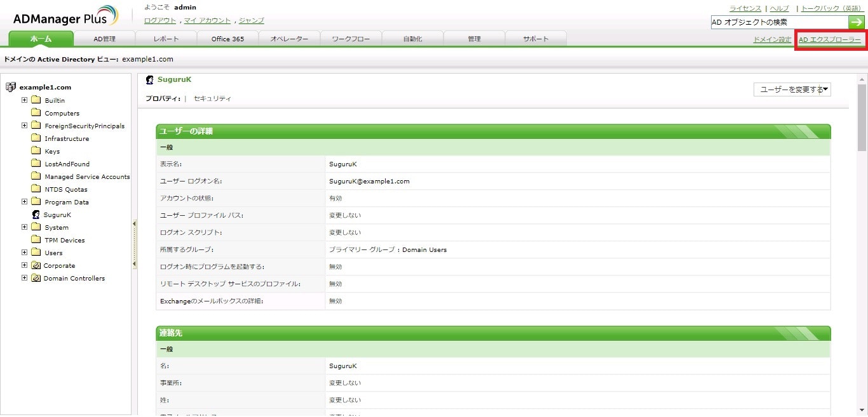Click the Users folder icon

tap(36, 253)
